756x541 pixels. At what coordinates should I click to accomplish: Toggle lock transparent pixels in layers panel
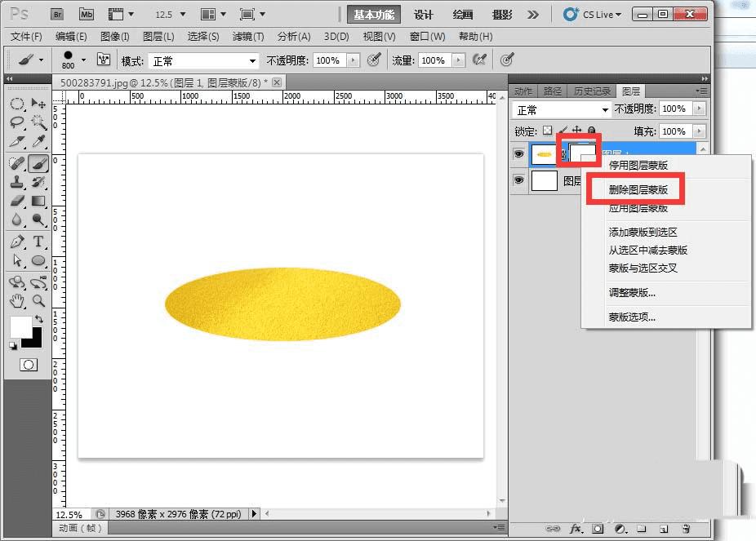tap(548, 131)
